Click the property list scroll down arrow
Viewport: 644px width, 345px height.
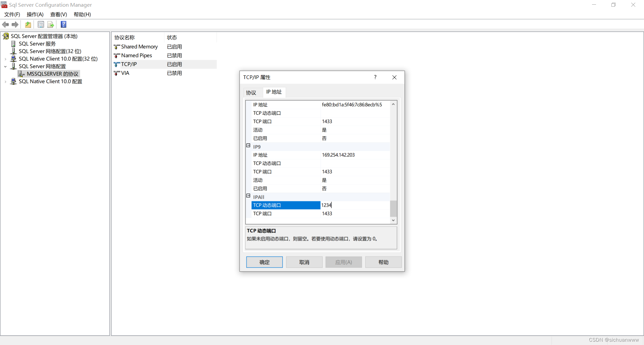393,220
